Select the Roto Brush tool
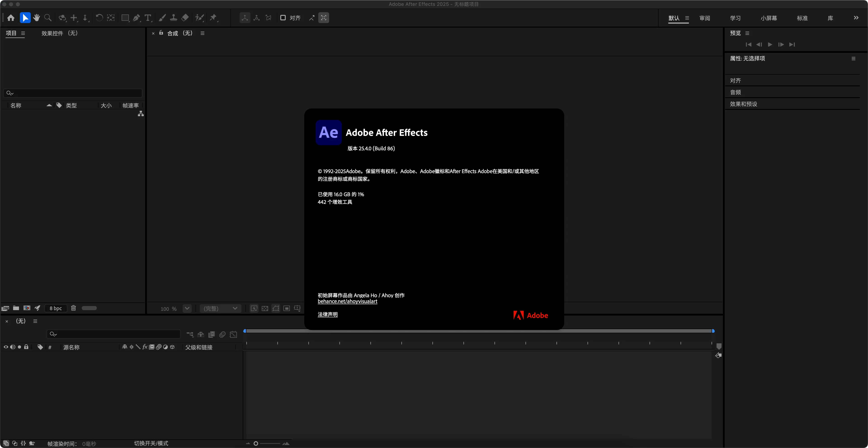The height and width of the screenshot is (448, 868). point(200,18)
